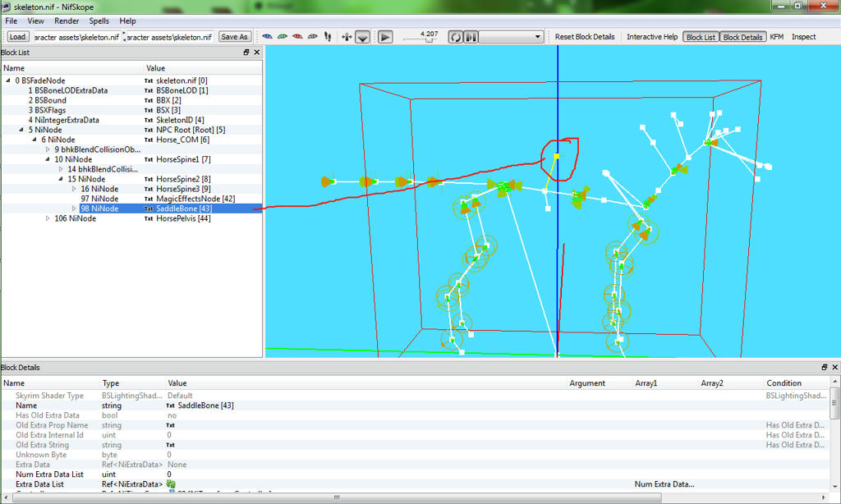Viewport: 841px width, 504px height.
Task: Expand the 9 bhkBlendCollisionObject node
Action: pos(48,149)
